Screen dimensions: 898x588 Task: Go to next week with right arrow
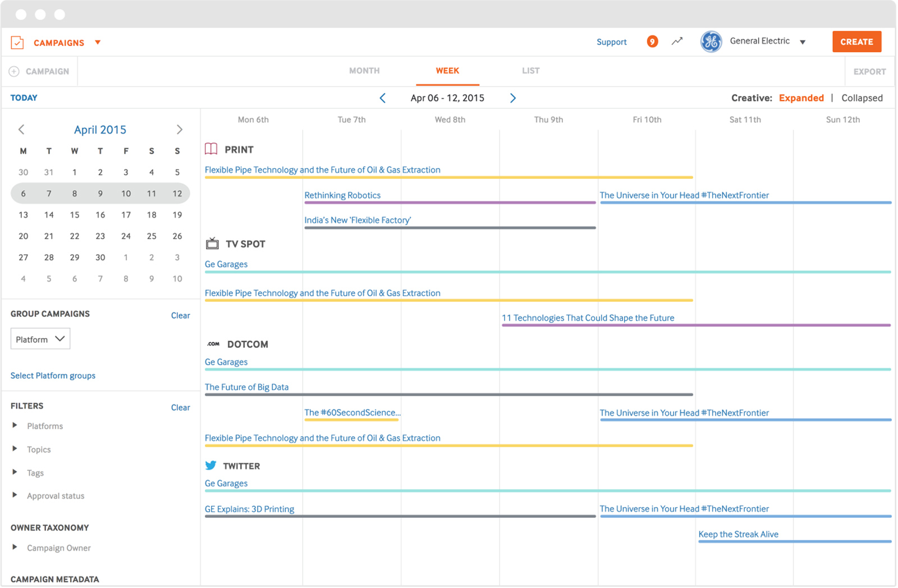512,98
